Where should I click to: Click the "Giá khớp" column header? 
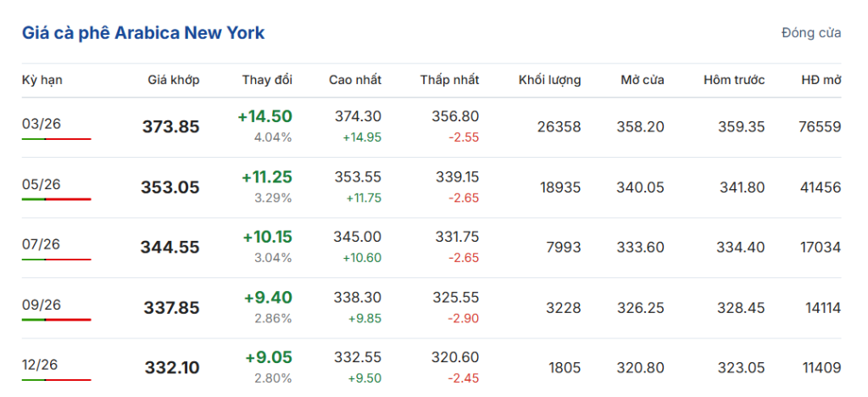(174, 80)
